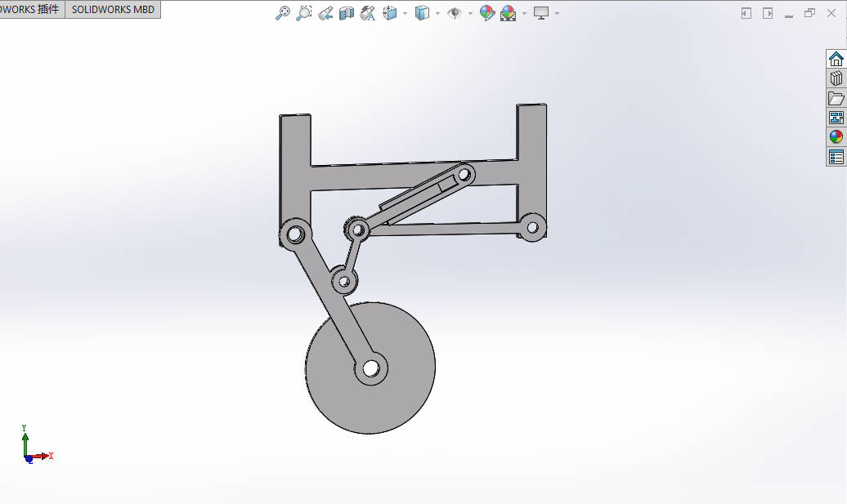Click the Hide/Show Items eye icon
The image size is (847, 504).
(x=455, y=13)
